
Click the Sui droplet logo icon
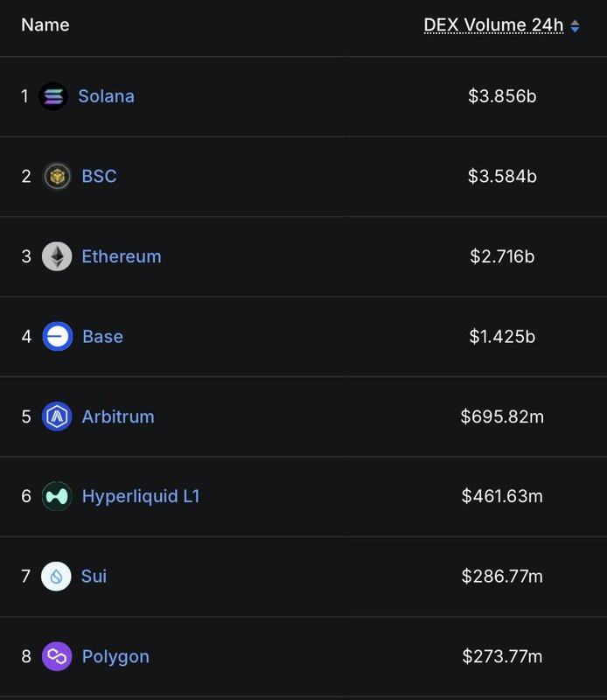click(57, 577)
